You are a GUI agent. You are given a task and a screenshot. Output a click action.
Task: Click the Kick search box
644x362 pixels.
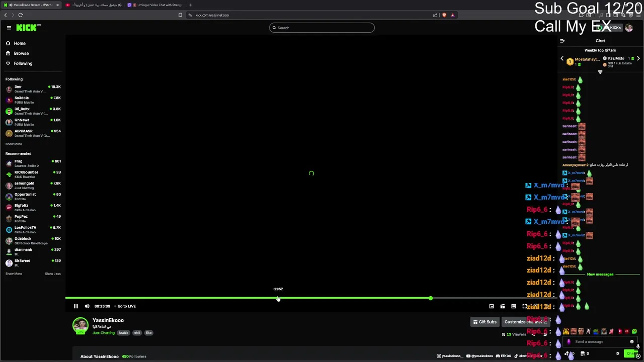pos(322,28)
